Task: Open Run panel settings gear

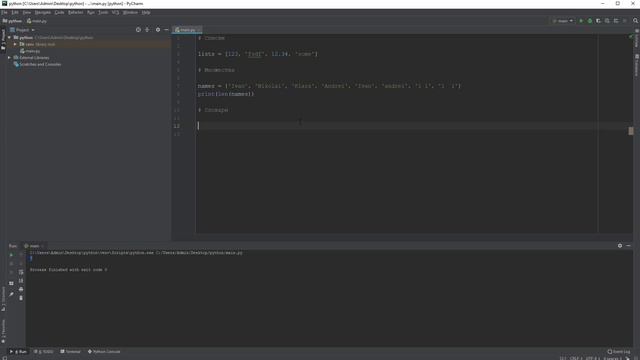Action: click(620, 246)
